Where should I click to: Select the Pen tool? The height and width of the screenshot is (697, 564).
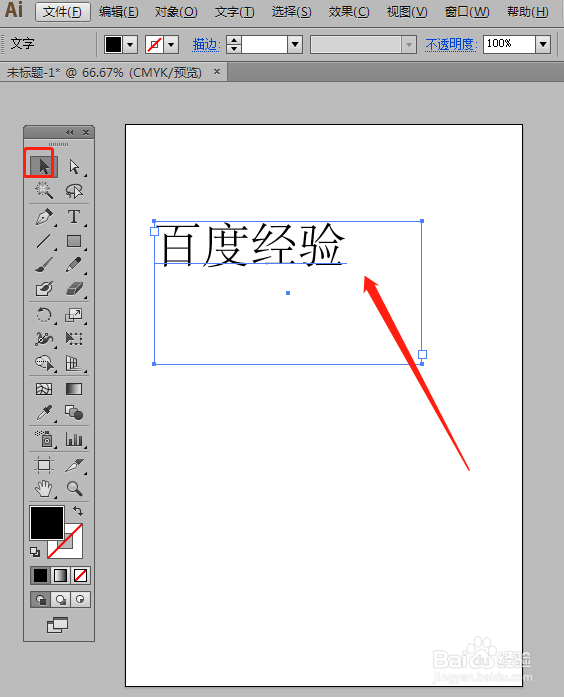(x=44, y=217)
